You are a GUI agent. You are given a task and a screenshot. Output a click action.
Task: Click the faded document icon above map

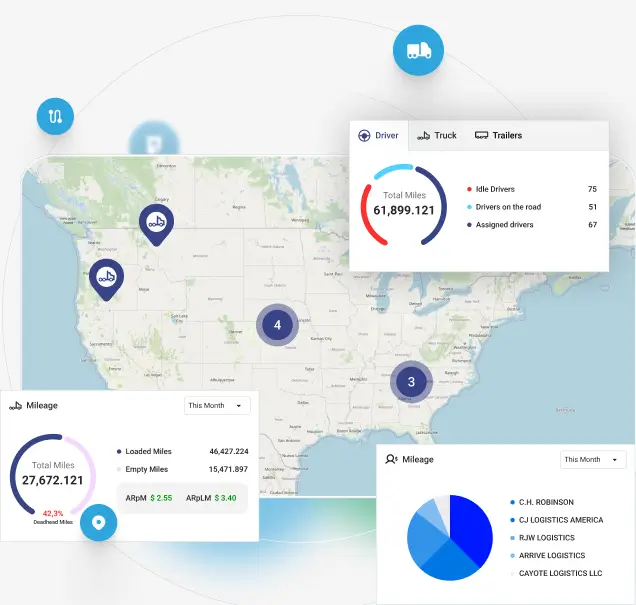pyautogui.click(x=153, y=142)
